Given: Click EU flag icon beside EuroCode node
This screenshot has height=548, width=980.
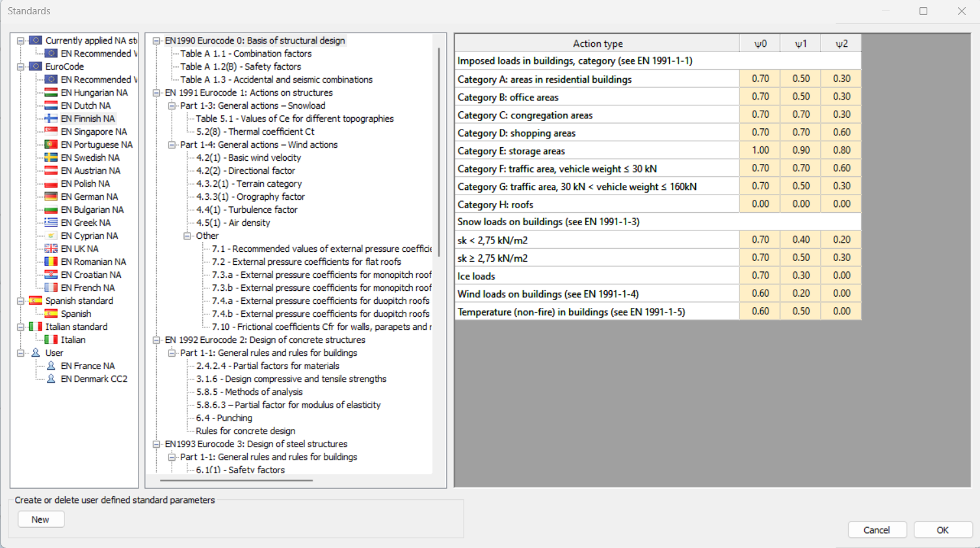Looking at the screenshot, I should pyautogui.click(x=35, y=66).
